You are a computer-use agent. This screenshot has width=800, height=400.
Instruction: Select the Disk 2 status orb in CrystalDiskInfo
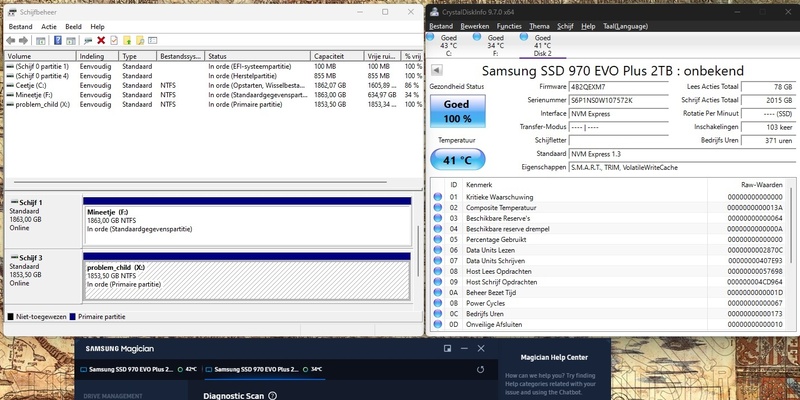[523, 37]
